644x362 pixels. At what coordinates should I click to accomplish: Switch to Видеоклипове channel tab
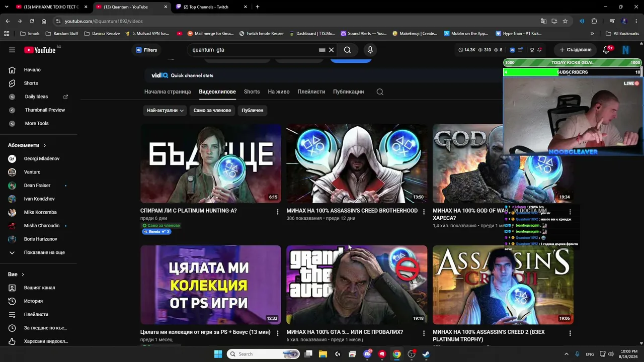[x=217, y=92]
